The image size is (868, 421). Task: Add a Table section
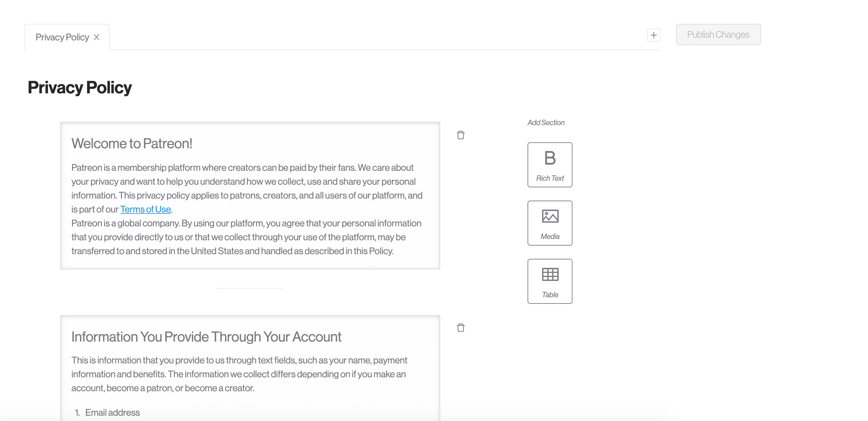(x=550, y=281)
